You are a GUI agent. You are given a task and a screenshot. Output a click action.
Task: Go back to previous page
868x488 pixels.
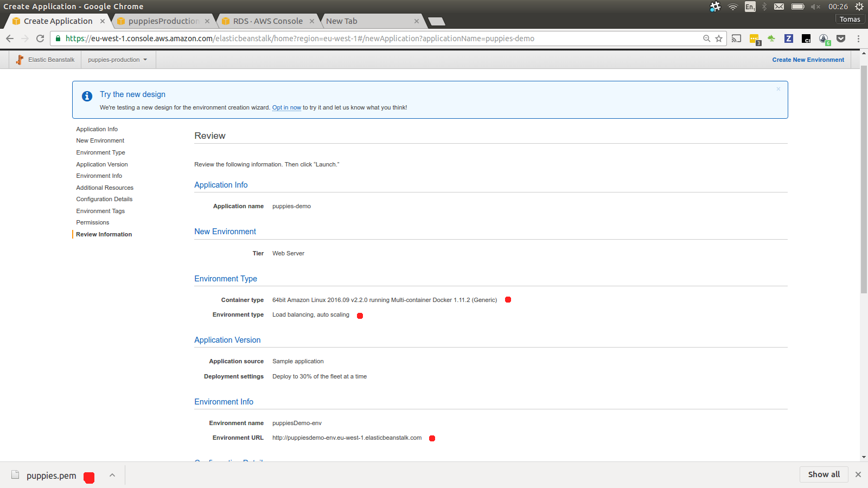click(x=10, y=38)
